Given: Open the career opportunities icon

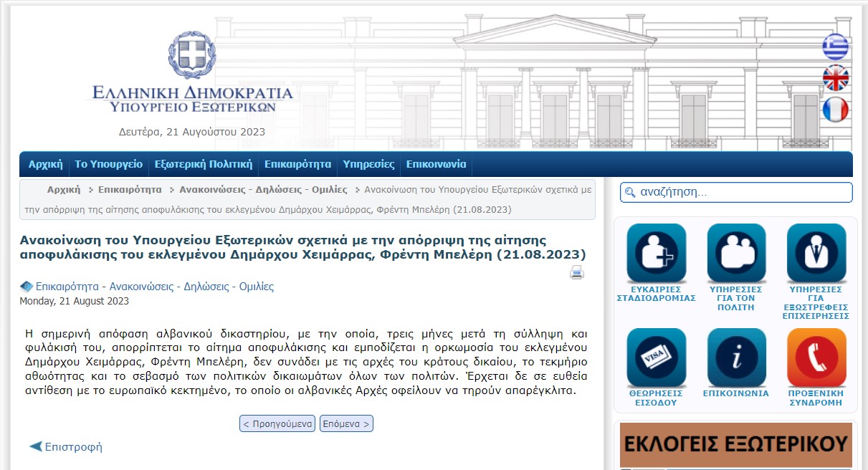Looking at the screenshot, I should click(x=656, y=253).
